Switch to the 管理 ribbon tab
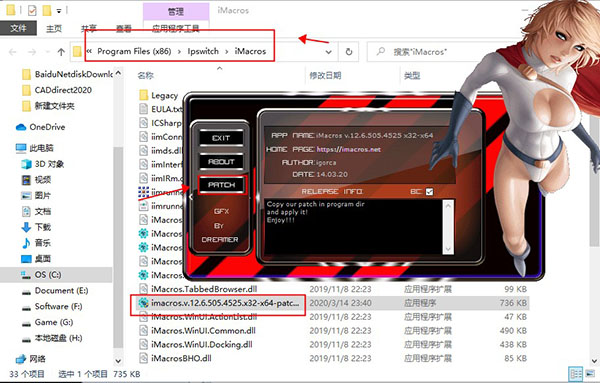Viewport: 600px width, 383px height. pyautogui.click(x=176, y=11)
